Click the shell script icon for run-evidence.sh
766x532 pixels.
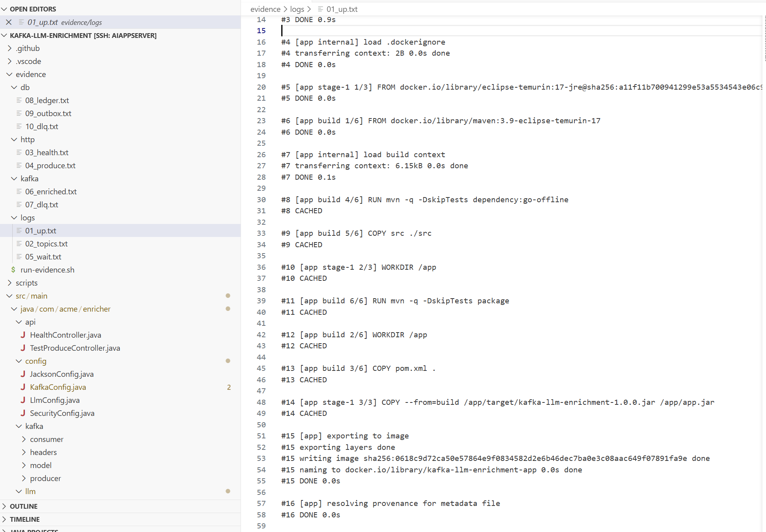click(13, 270)
